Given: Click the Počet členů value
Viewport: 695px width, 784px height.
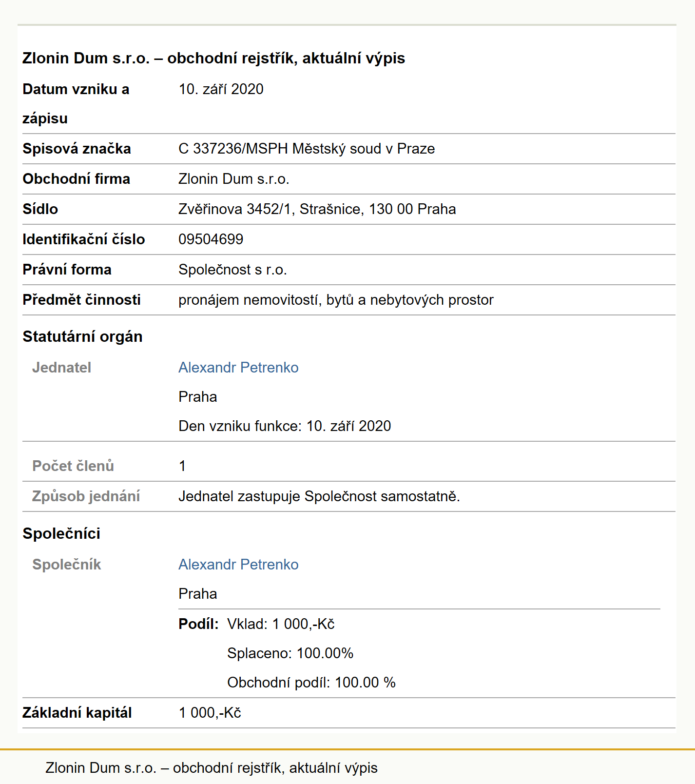Looking at the screenshot, I should pyautogui.click(x=182, y=466).
